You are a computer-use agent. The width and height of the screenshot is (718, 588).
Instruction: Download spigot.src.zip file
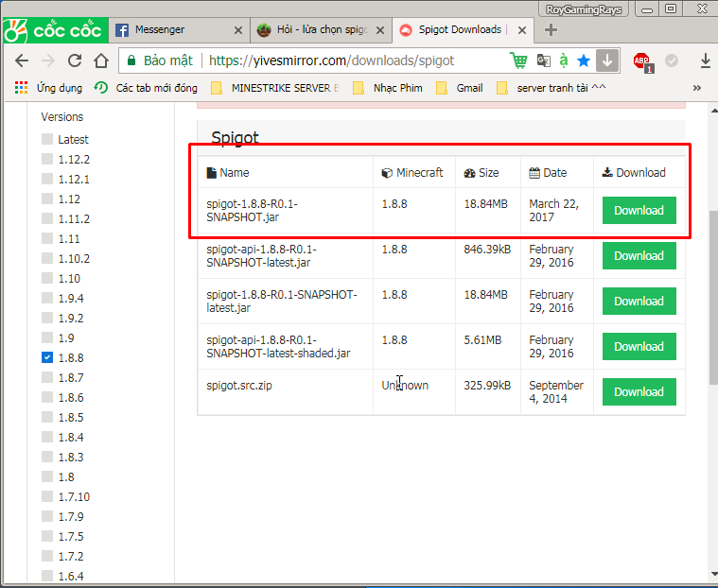639,391
